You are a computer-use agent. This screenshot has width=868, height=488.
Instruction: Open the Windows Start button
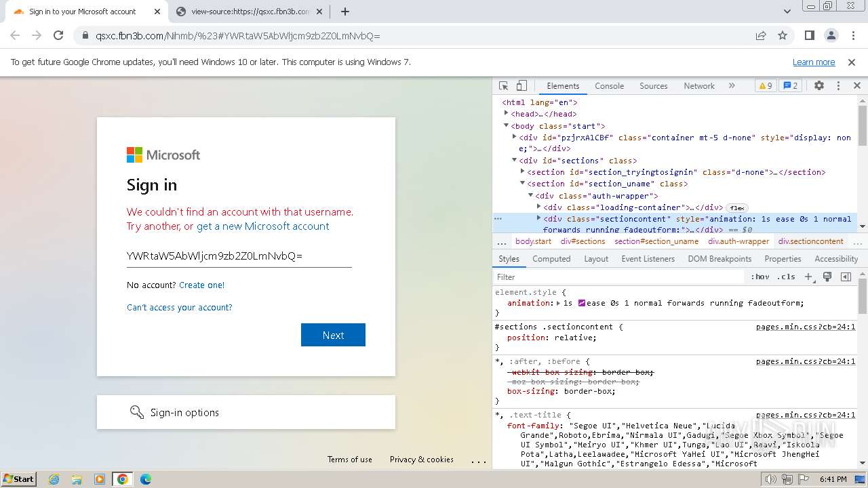pos(18,479)
